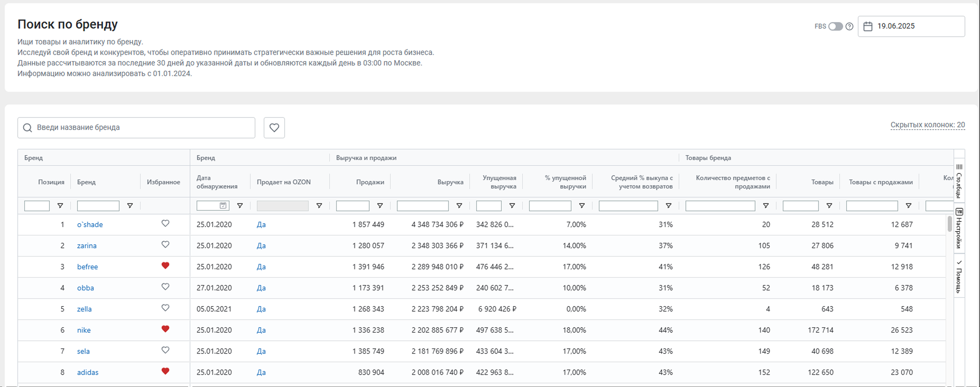Sort by the Товары column header
This screenshot has width=980, height=387.
(x=822, y=182)
